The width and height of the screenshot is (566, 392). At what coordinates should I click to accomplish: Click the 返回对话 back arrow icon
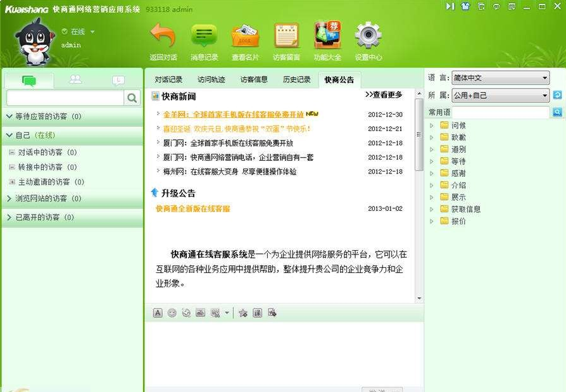coord(163,36)
